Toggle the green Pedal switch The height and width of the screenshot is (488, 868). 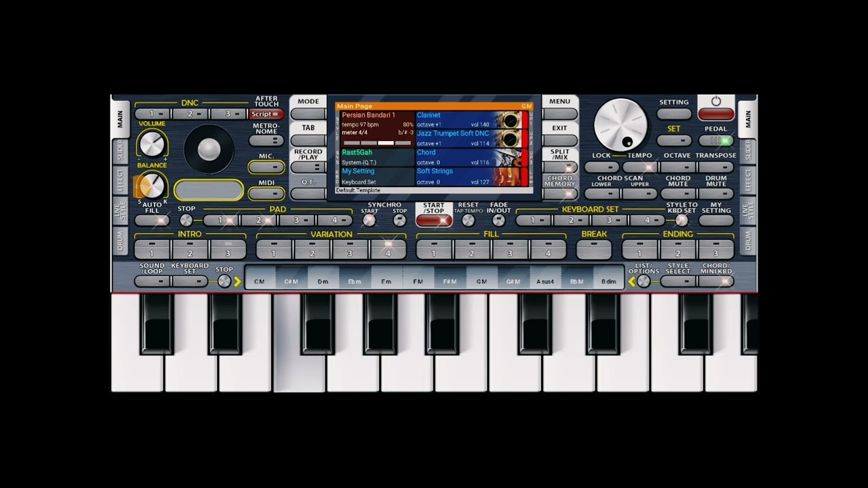[716, 140]
